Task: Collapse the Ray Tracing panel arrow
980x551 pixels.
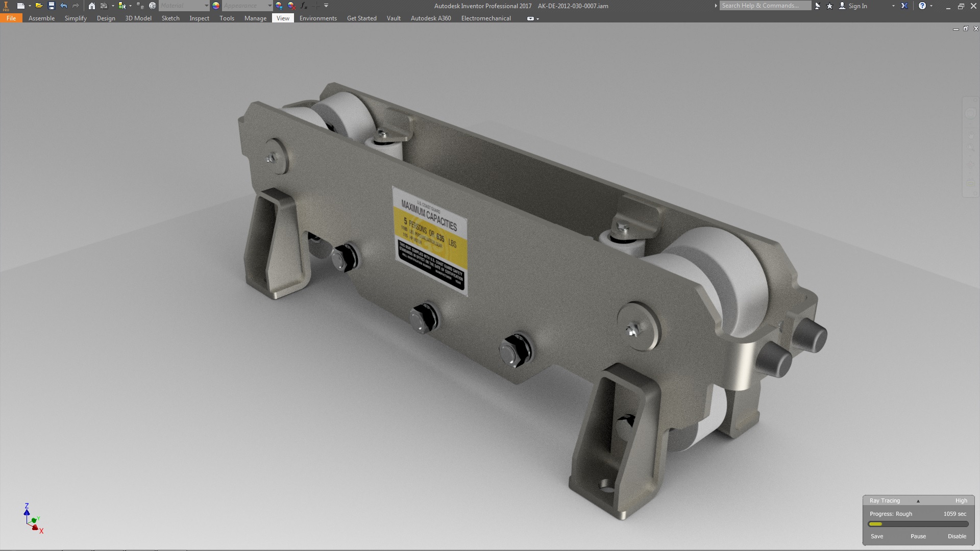Action: (x=918, y=501)
